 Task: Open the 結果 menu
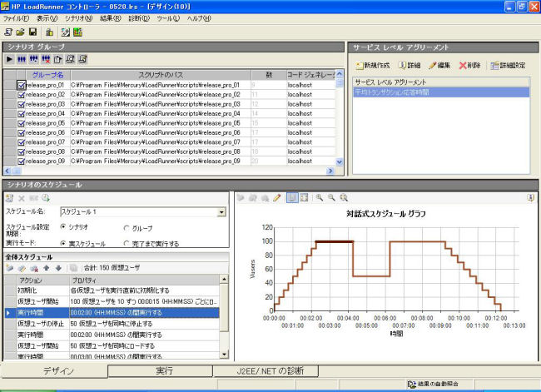(111, 18)
